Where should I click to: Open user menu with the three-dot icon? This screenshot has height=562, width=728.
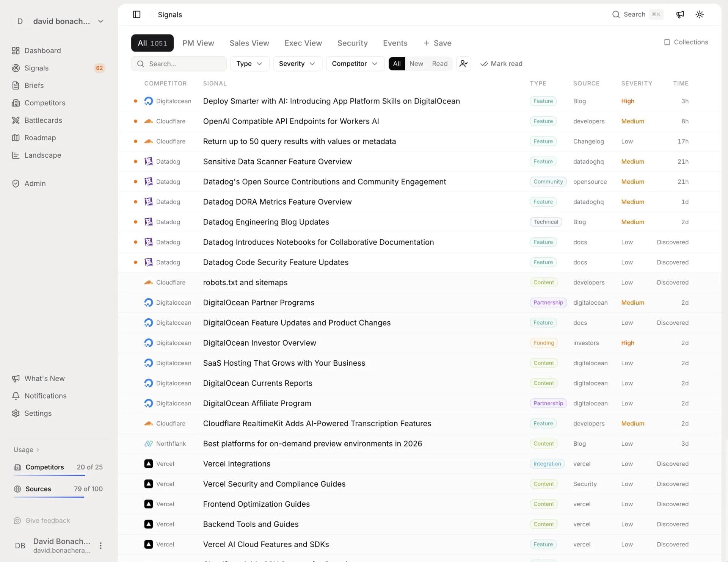100,545
